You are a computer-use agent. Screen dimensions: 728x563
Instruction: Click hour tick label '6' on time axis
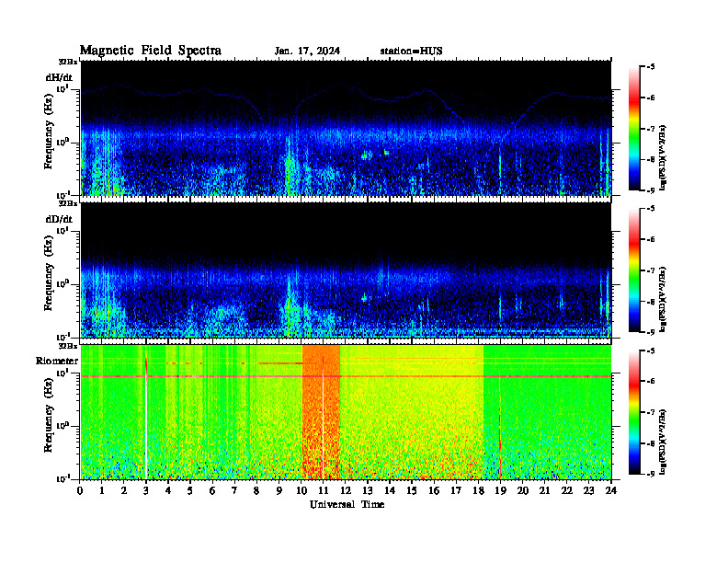(212, 490)
